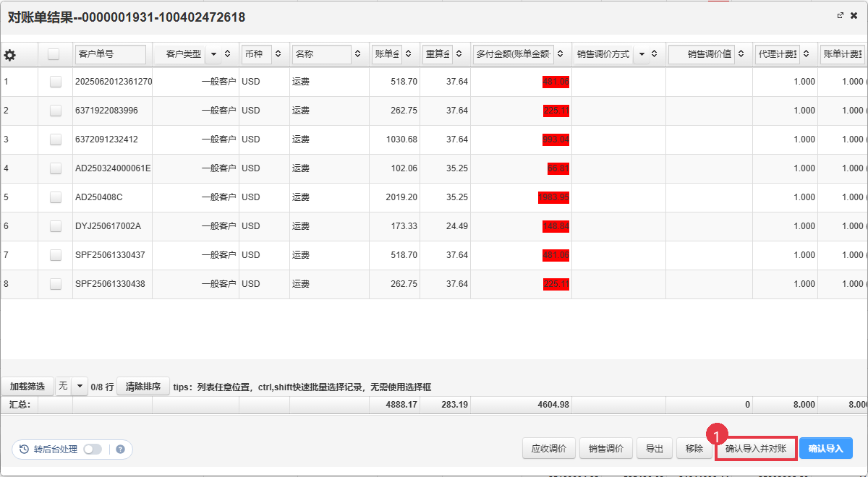Click summary total 4888.17
The height and width of the screenshot is (477, 868).
pos(403,405)
